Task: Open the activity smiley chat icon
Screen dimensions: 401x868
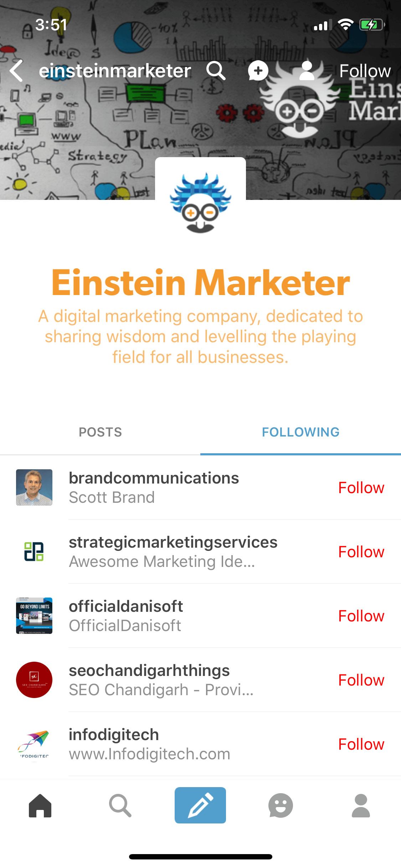Action: point(281,805)
